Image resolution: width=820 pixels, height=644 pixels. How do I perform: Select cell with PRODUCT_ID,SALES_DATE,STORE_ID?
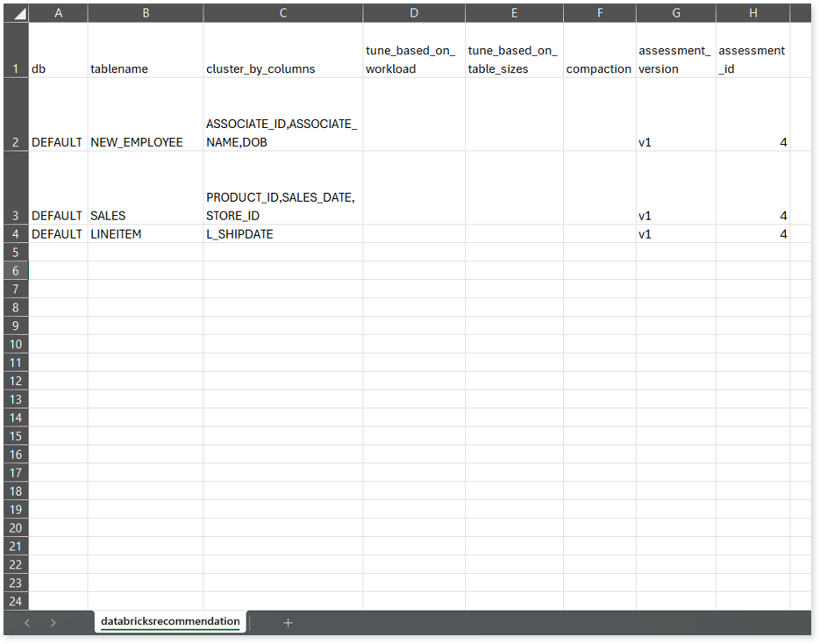[x=283, y=189]
